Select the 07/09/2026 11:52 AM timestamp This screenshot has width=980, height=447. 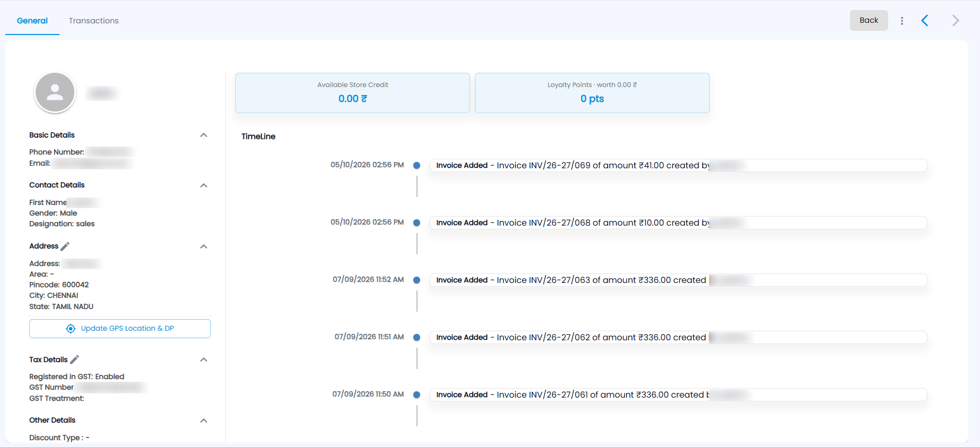click(368, 280)
